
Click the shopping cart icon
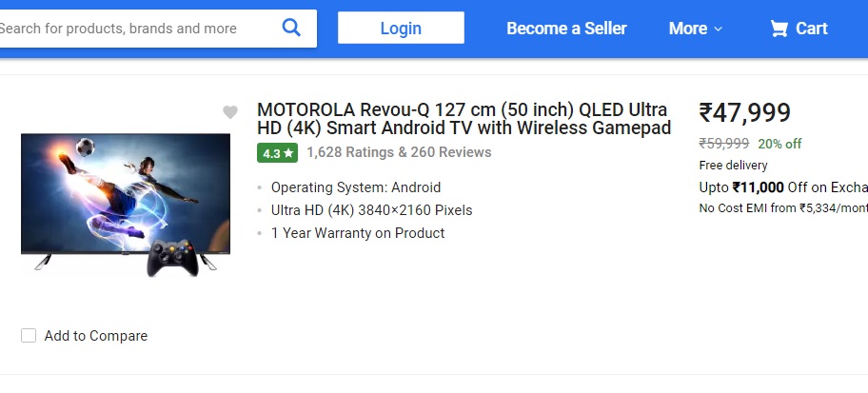(x=779, y=29)
